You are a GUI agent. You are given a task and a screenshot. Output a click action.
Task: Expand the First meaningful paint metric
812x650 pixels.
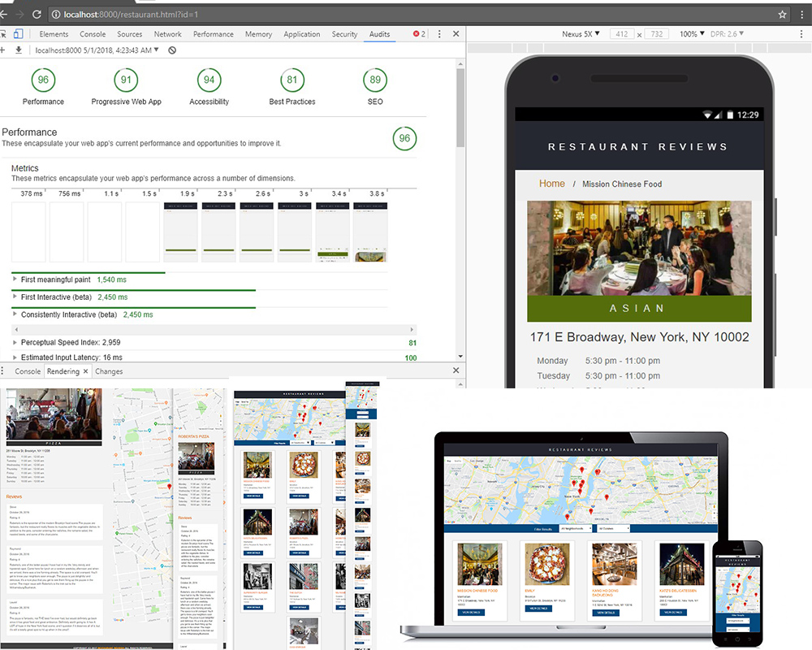pyautogui.click(x=15, y=279)
